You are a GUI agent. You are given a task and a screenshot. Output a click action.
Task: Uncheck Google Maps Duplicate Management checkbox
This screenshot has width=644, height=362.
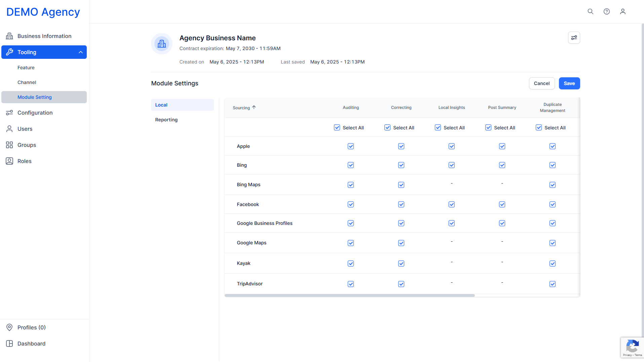pyautogui.click(x=553, y=243)
